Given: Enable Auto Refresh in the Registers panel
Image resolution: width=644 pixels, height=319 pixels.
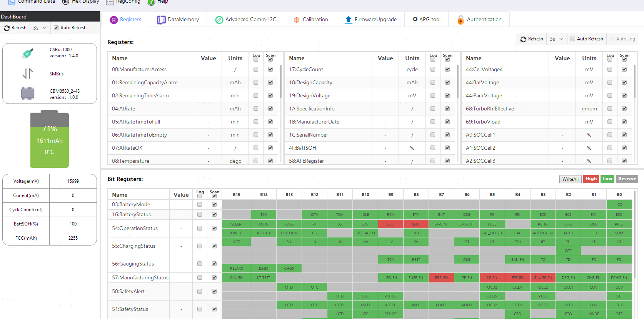Looking at the screenshot, I should pos(573,39).
